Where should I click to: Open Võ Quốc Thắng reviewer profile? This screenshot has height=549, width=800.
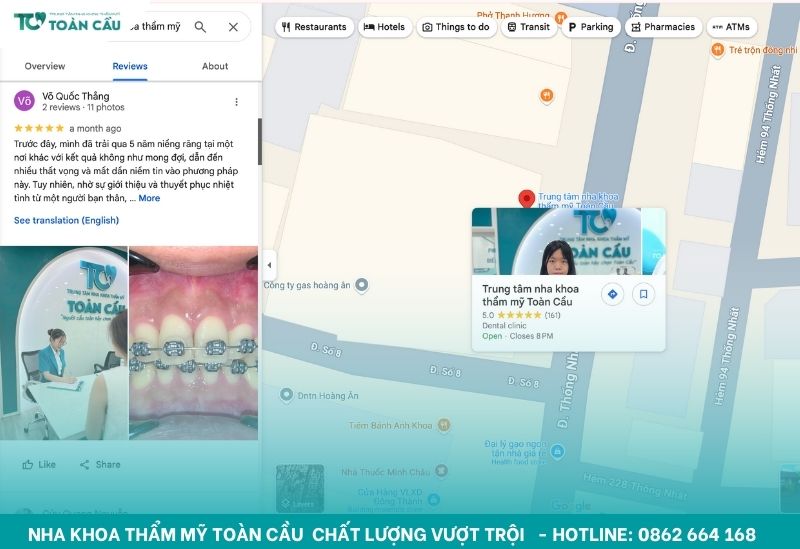tap(76, 96)
